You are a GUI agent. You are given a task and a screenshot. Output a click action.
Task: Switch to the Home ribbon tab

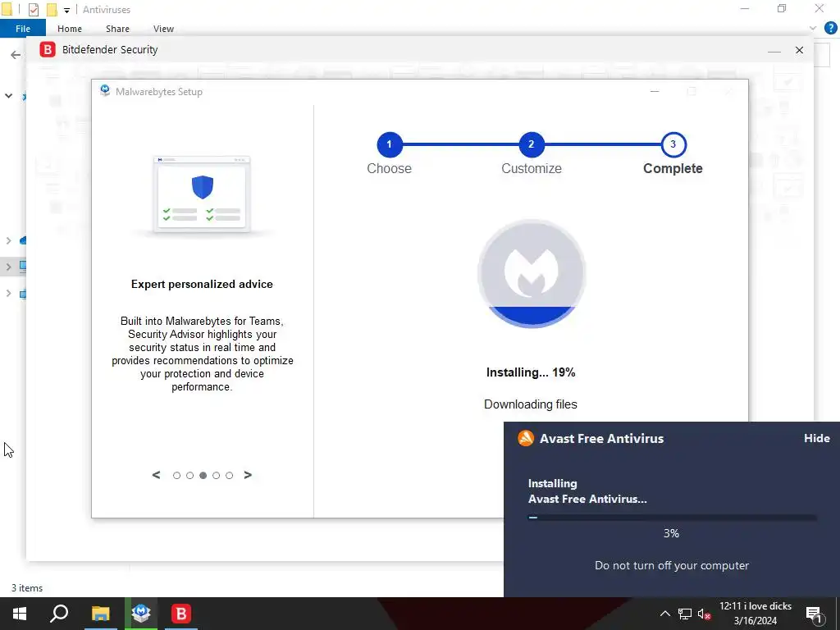(x=70, y=29)
